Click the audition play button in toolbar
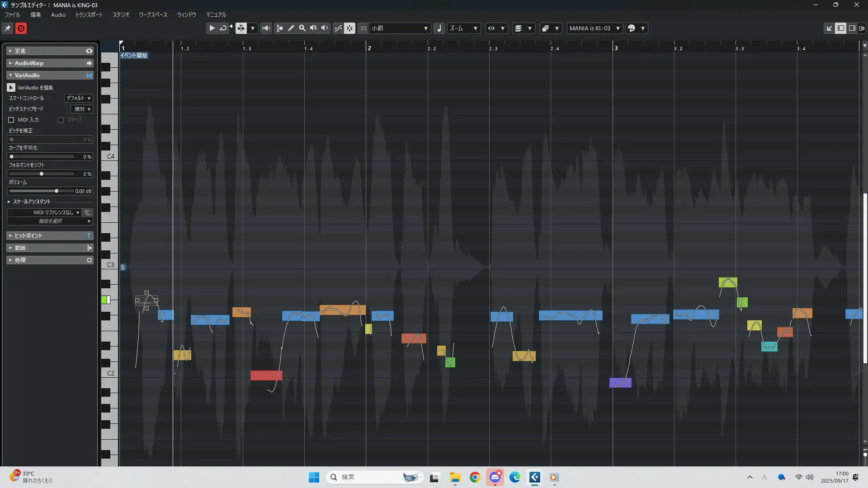Viewport: 868px width, 488px height. (x=212, y=28)
